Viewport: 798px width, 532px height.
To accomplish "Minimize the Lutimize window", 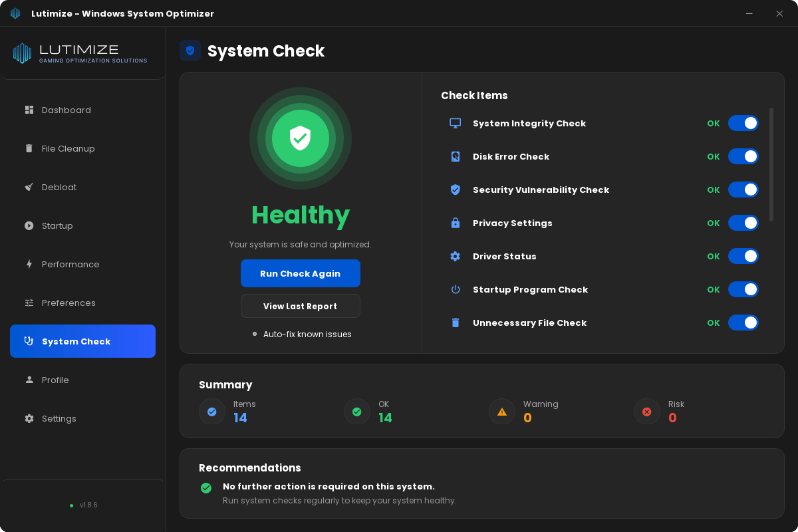I will point(749,13).
